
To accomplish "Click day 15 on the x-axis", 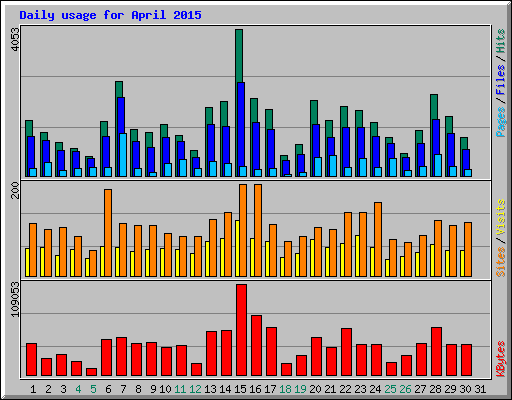I will tap(240, 389).
